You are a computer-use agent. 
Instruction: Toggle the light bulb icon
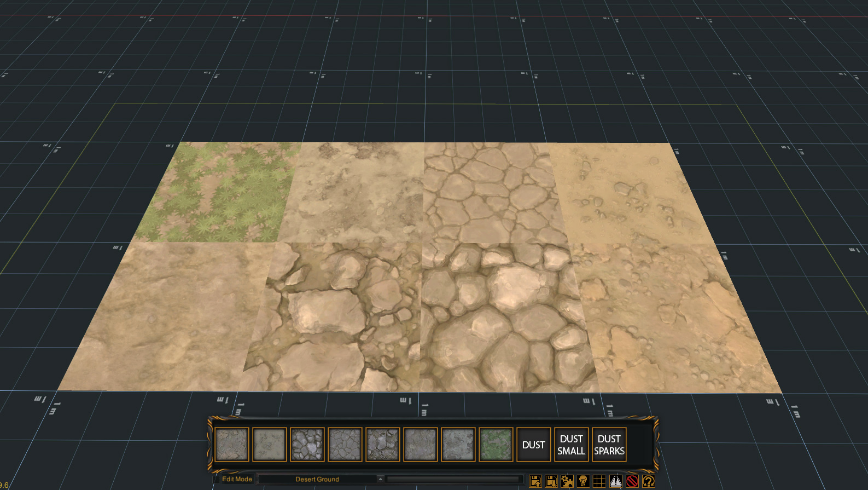583,481
